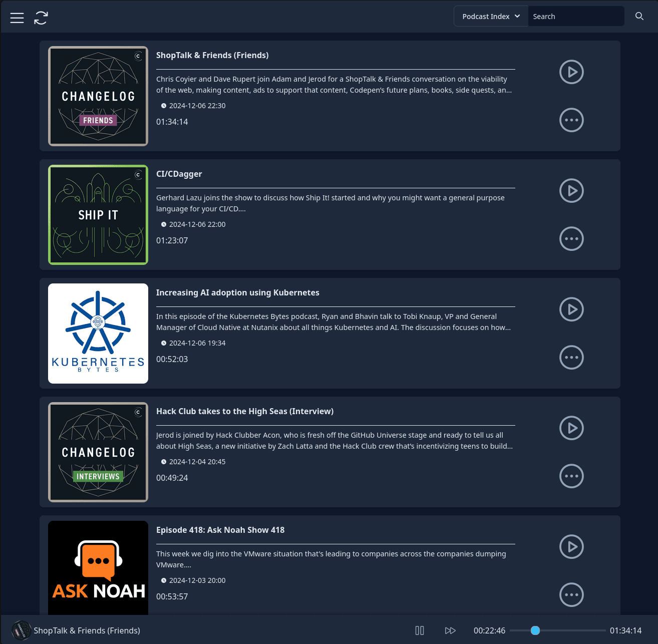Viewport: 658px width, 644px height.
Task: Click the Hack Clubber Acon description text
Action: (x=335, y=441)
